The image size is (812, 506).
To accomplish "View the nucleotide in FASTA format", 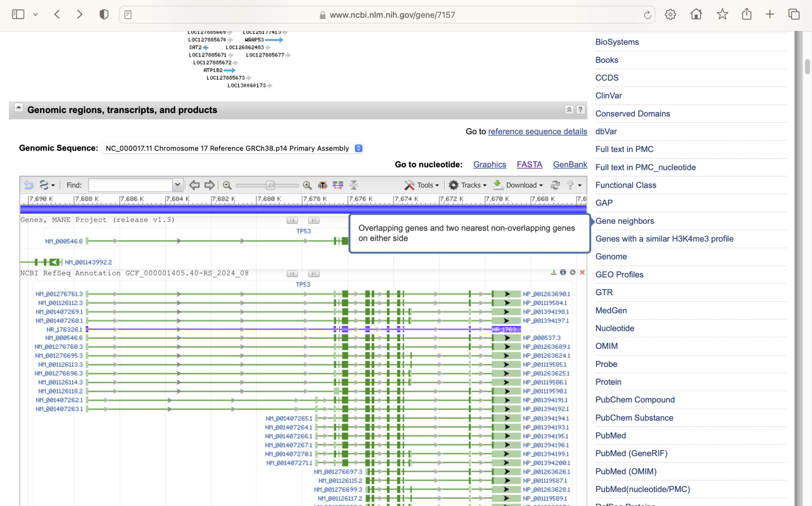I will tap(529, 164).
